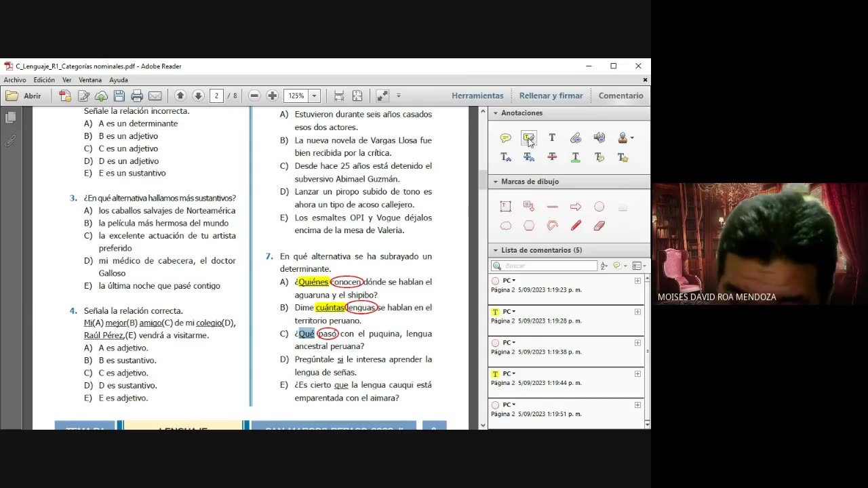Zoom out with the minus button
Screen dimensions: 868x488
click(x=254, y=96)
